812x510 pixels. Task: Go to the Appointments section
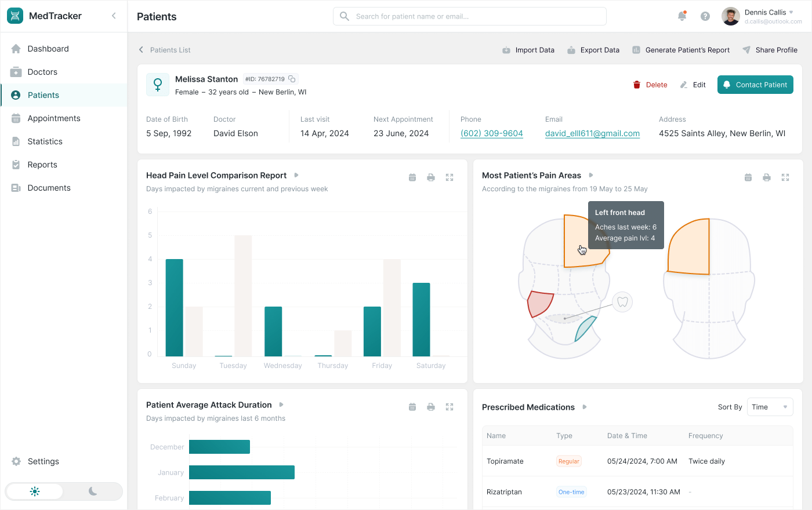[55, 118]
